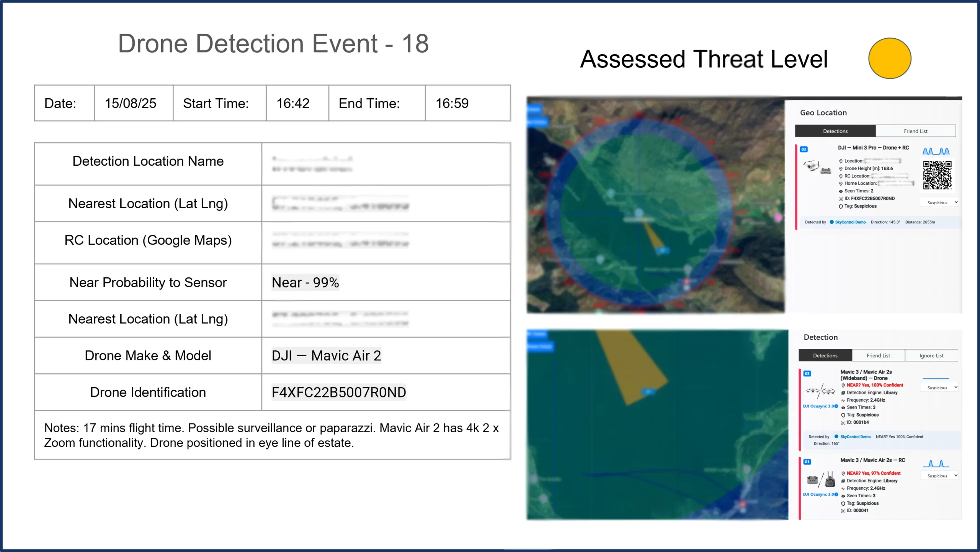Click the info icon next to DJI Ocusync 3.0
980x552 pixels.
pyautogui.click(x=836, y=406)
